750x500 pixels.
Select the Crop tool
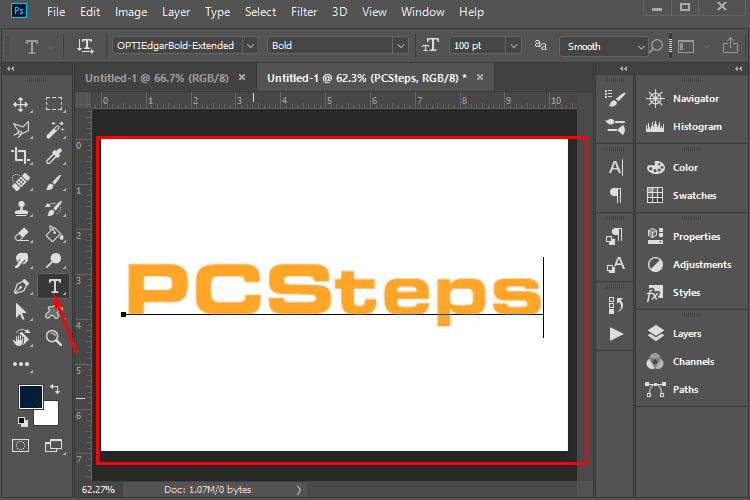point(21,156)
